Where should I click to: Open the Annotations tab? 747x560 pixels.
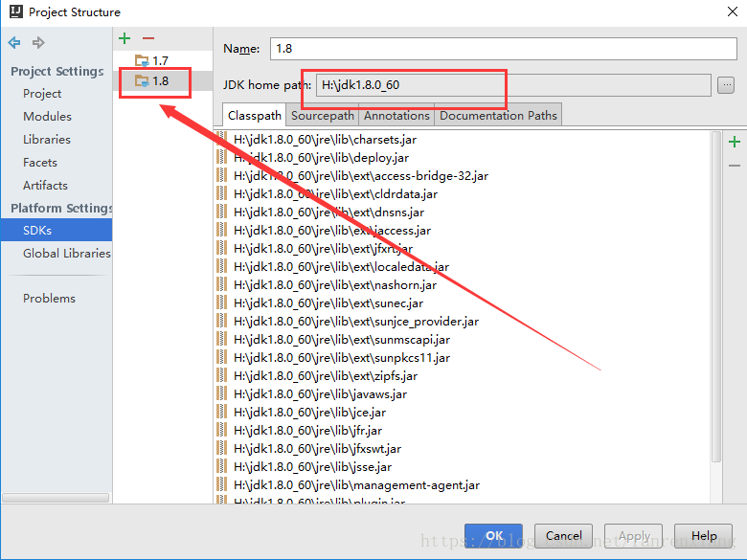[x=396, y=116]
